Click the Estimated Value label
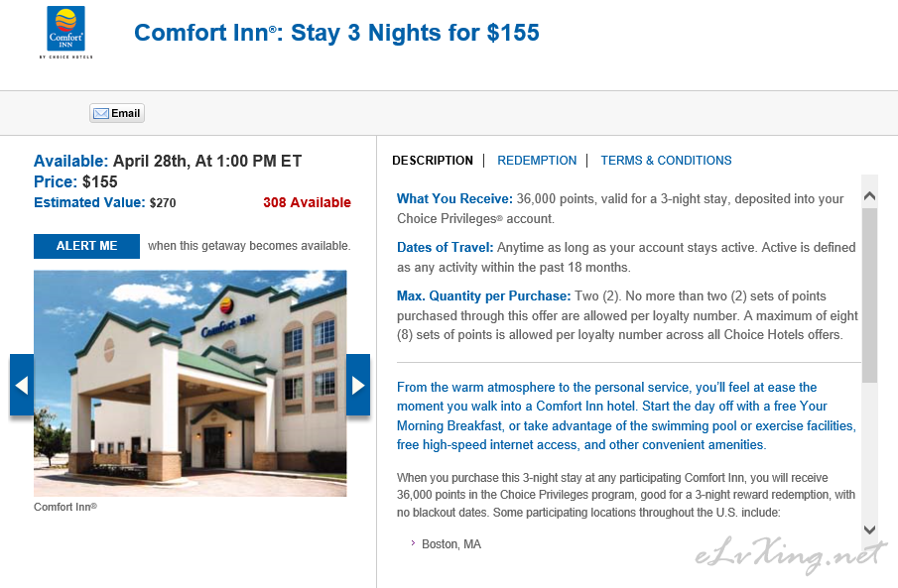 click(x=89, y=202)
